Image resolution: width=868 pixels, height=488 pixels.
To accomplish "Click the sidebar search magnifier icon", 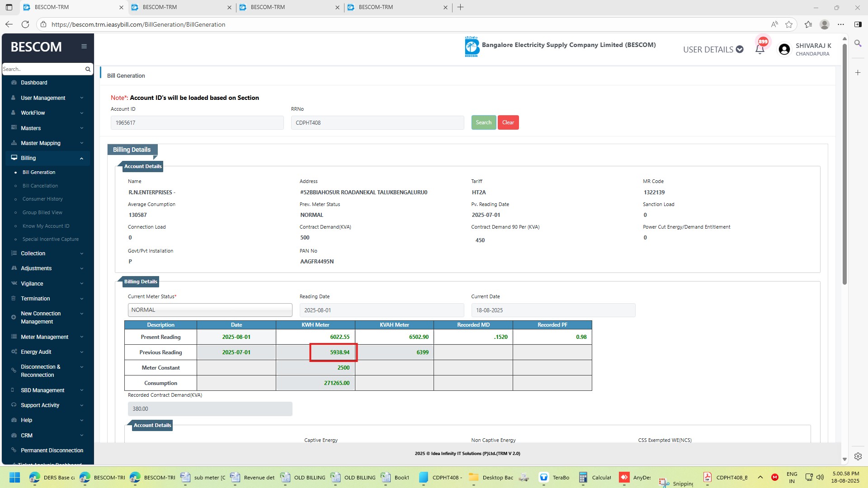I will click(88, 69).
